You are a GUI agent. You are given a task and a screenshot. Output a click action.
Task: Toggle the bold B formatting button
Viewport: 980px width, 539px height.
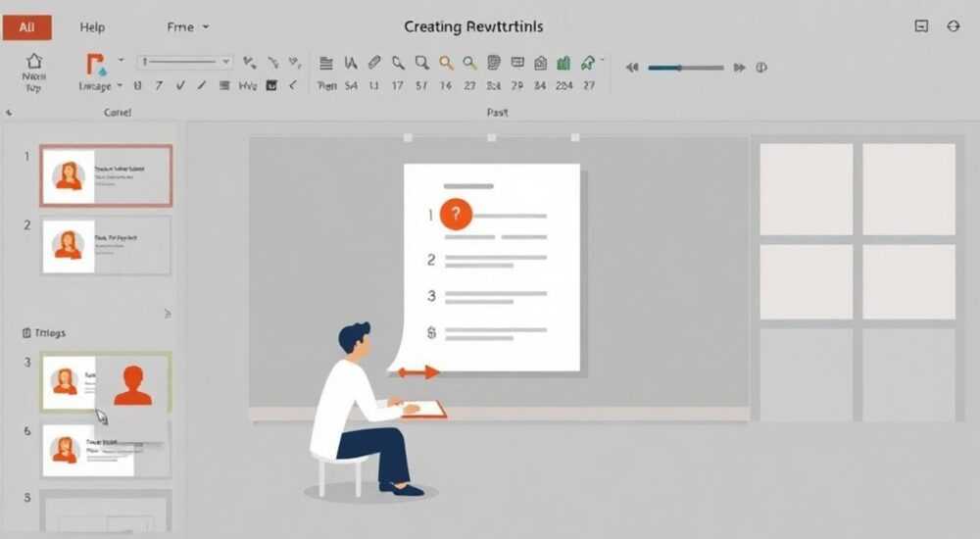(x=137, y=85)
